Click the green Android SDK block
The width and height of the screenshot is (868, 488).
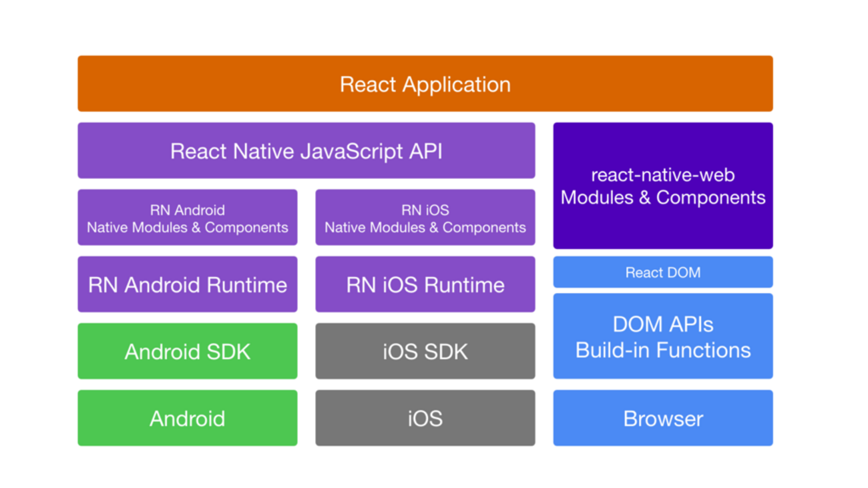(x=187, y=351)
